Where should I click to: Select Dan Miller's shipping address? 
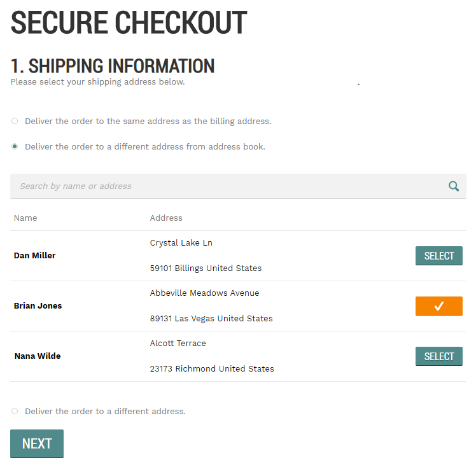438,256
